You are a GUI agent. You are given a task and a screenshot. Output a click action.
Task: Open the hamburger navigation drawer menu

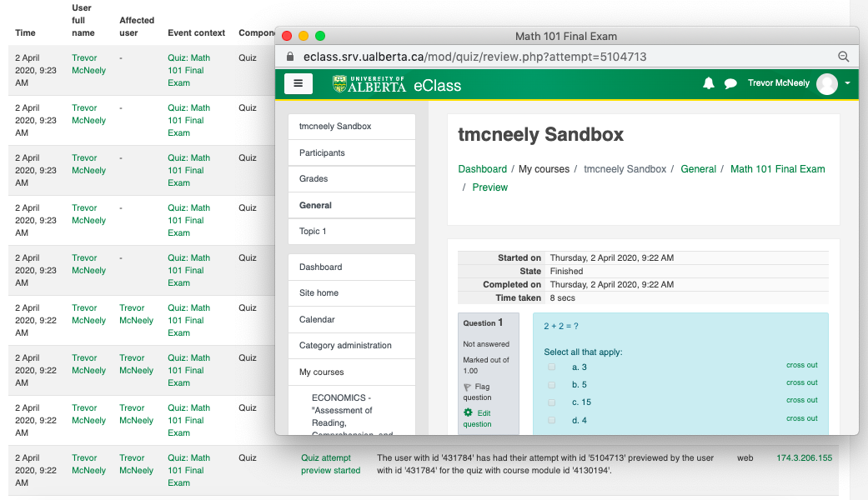298,83
